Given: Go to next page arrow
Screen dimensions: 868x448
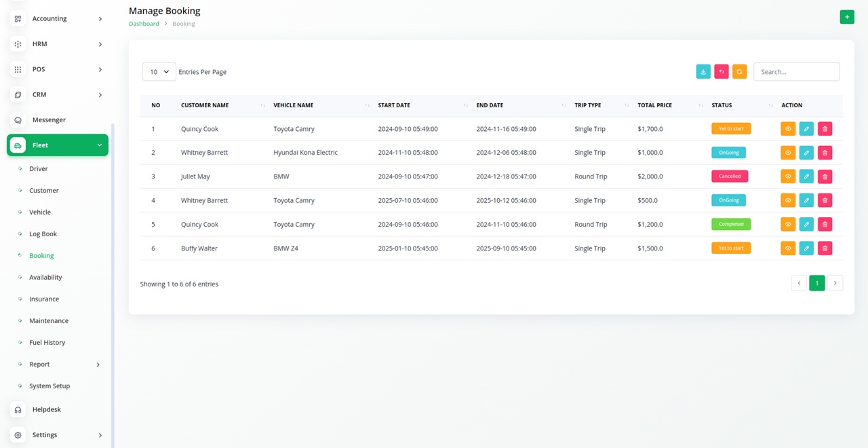Looking at the screenshot, I should click(x=835, y=283).
